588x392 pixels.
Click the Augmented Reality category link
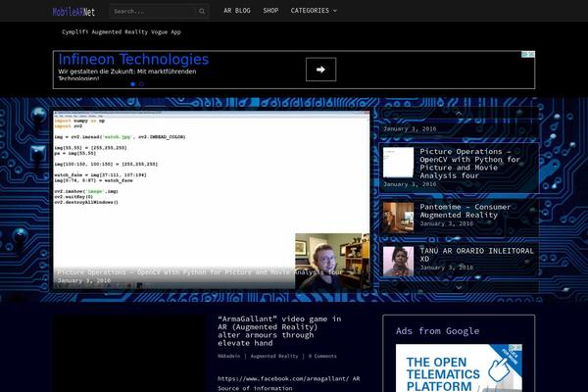(x=274, y=356)
